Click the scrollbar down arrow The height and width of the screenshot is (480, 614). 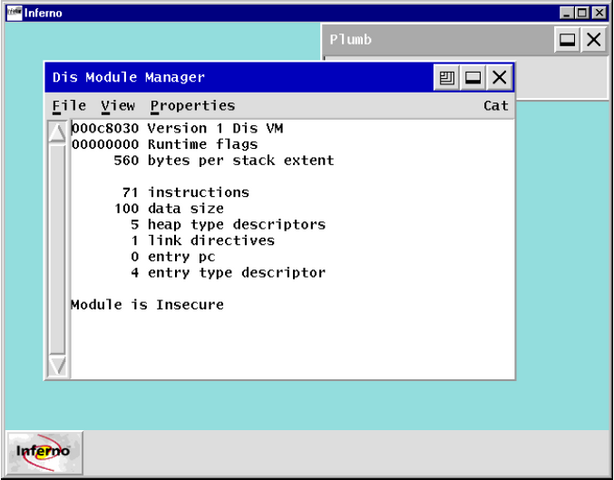[x=57, y=366]
